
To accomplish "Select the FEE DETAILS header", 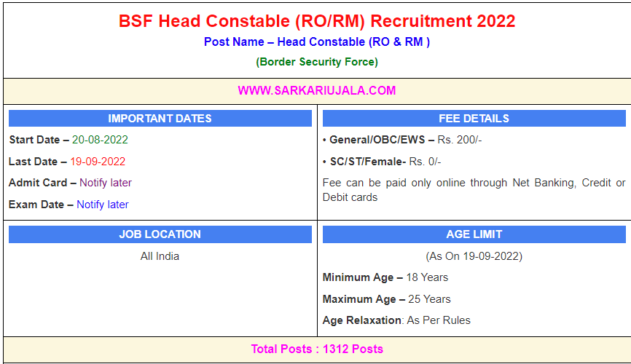I will (x=474, y=119).
